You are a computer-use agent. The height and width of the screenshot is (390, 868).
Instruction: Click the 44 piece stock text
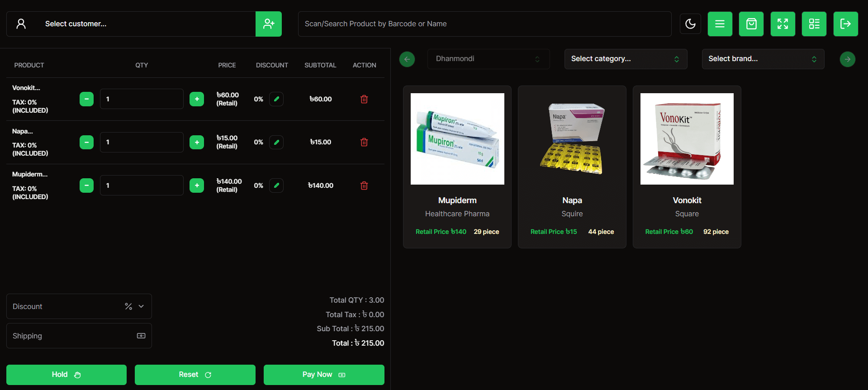click(601, 232)
